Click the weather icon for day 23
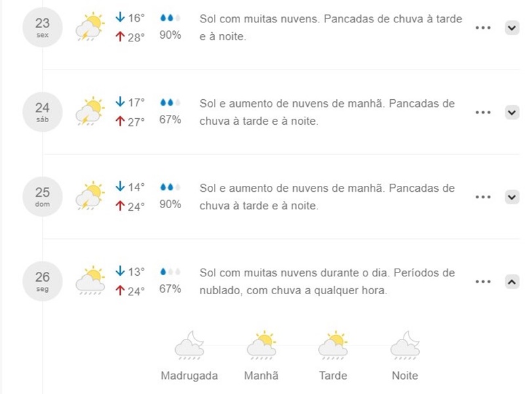Screen dimensions: 532x394 [90, 27]
